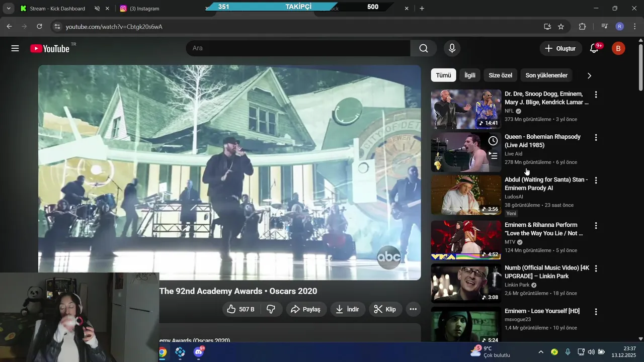
Task: Unmute the Kick Dashboard tab audio icon
Action: [x=97, y=9]
